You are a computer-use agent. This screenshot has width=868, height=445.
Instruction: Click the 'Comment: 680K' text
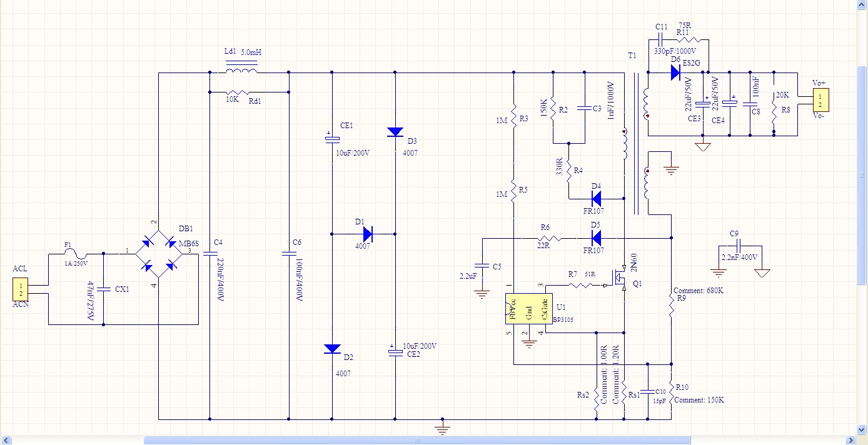(699, 291)
